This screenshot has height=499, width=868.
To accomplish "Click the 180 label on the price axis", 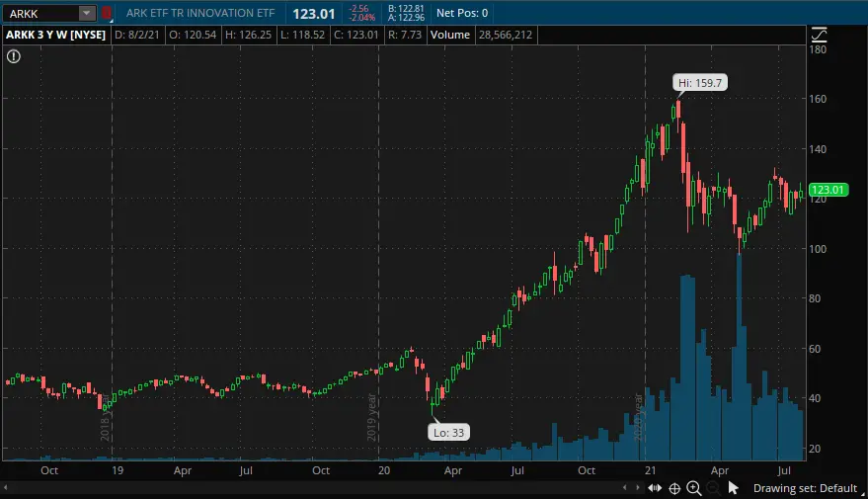I will tap(818, 49).
